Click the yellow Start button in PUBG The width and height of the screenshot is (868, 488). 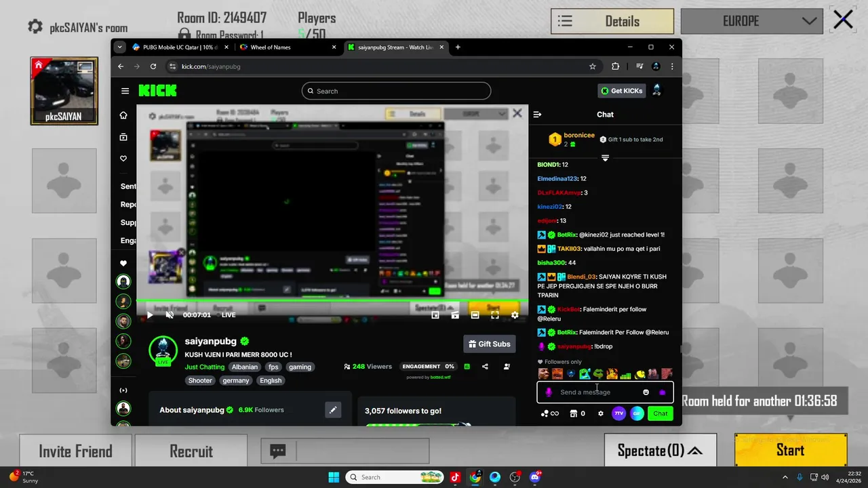click(791, 450)
